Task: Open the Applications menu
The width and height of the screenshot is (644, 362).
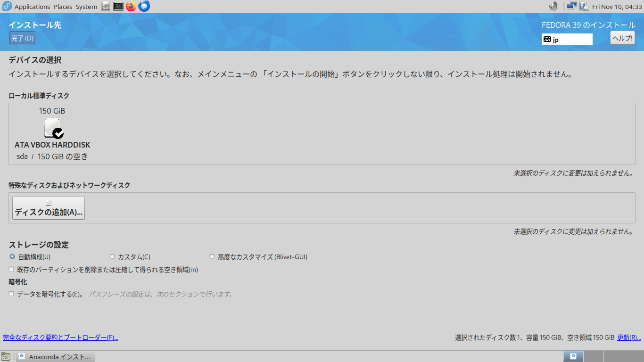Action: click(32, 7)
